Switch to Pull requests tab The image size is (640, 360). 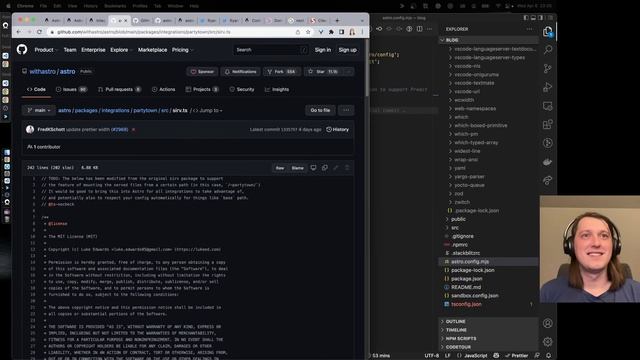[119, 89]
